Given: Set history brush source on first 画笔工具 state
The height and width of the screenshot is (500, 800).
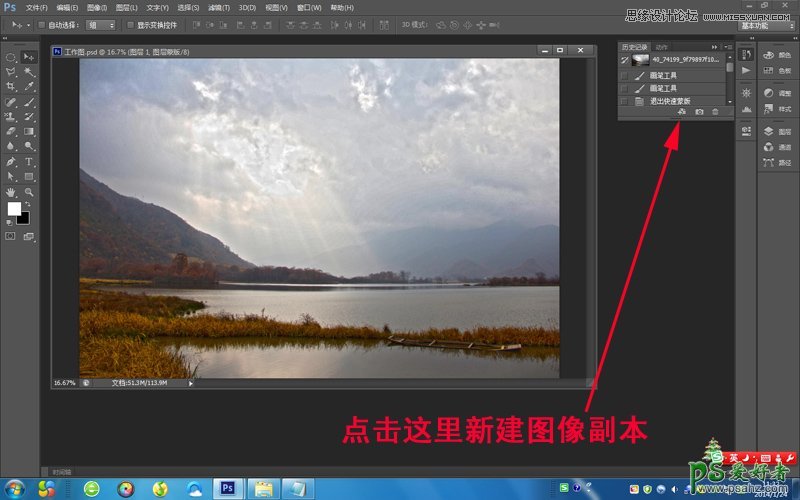Looking at the screenshot, I should 625,75.
